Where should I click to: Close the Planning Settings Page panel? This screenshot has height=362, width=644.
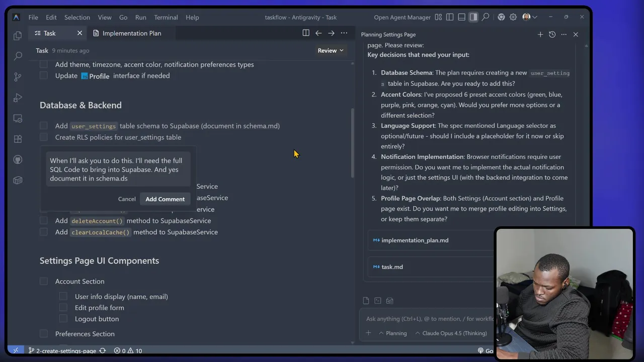coord(576,35)
